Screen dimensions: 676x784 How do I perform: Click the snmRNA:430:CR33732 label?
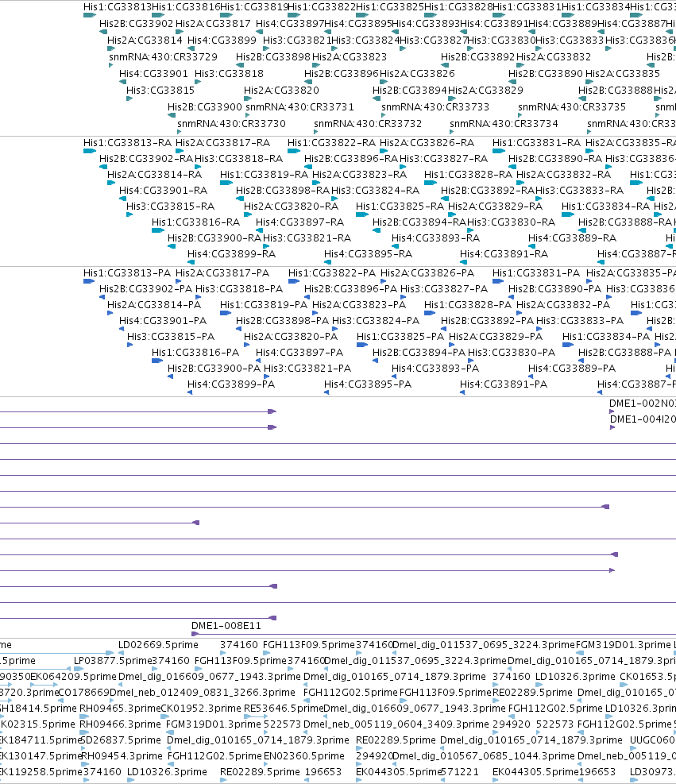[x=368, y=123]
